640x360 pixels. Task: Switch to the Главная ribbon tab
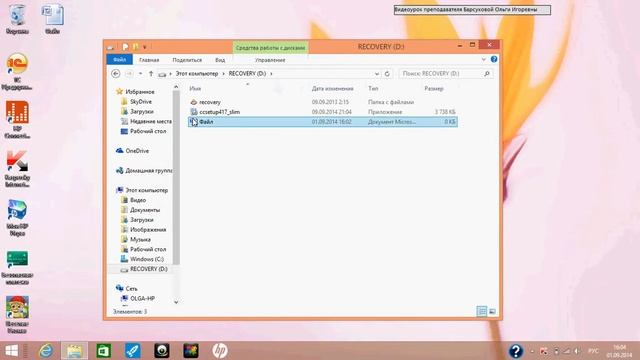coord(149,60)
